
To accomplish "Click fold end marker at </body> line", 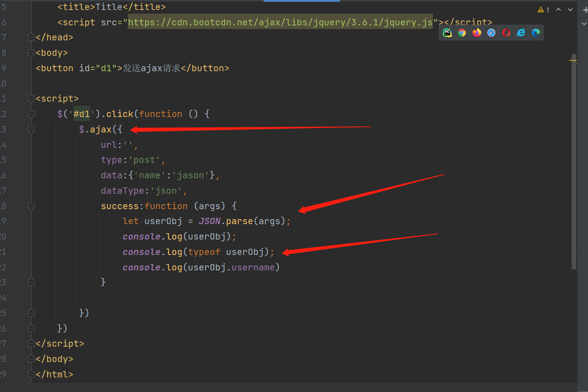I will click(31, 359).
